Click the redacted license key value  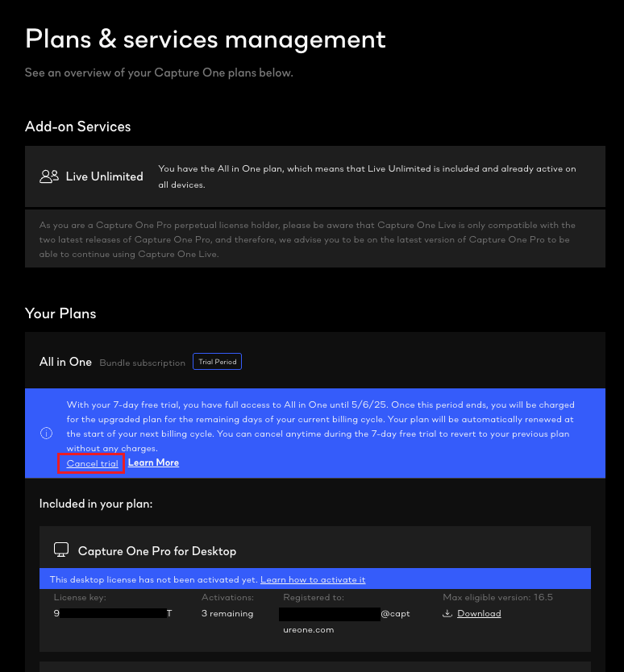[113, 614]
